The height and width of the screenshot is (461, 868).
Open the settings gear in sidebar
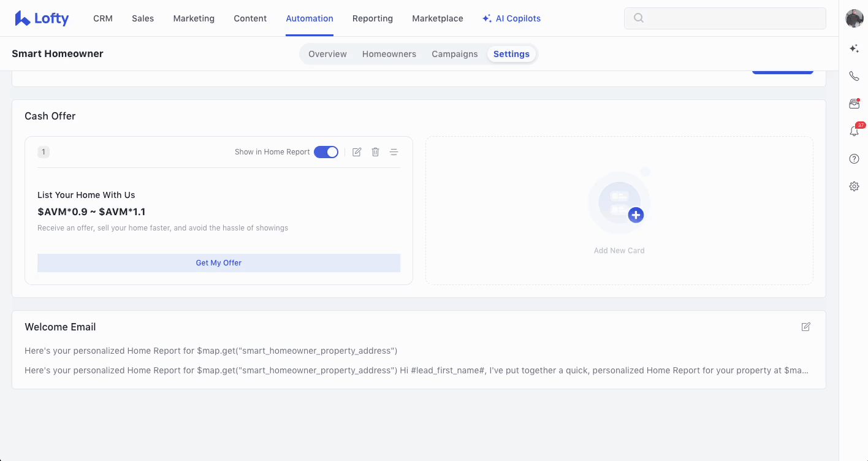[854, 186]
